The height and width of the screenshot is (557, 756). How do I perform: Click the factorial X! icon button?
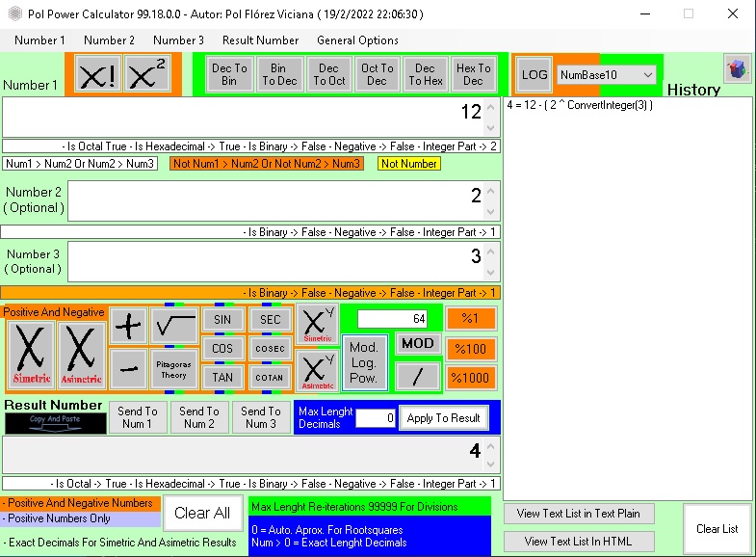pos(96,74)
